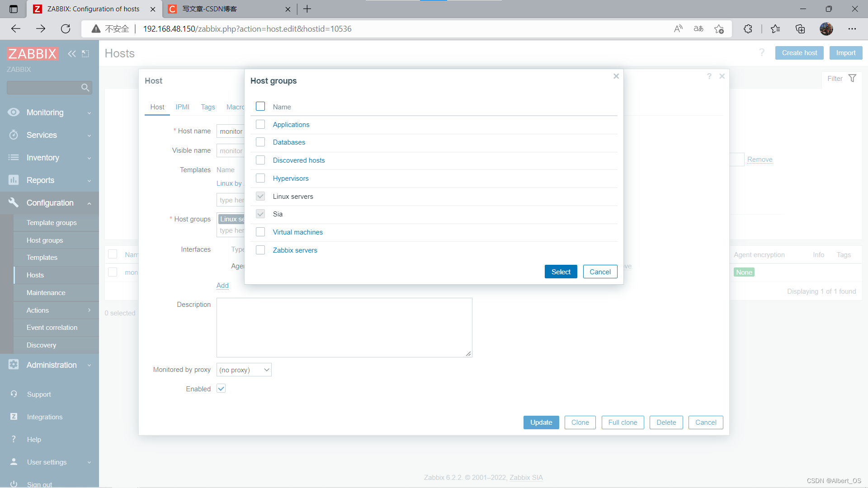
Task: Switch to the IPMI tab
Action: point(182,107)
